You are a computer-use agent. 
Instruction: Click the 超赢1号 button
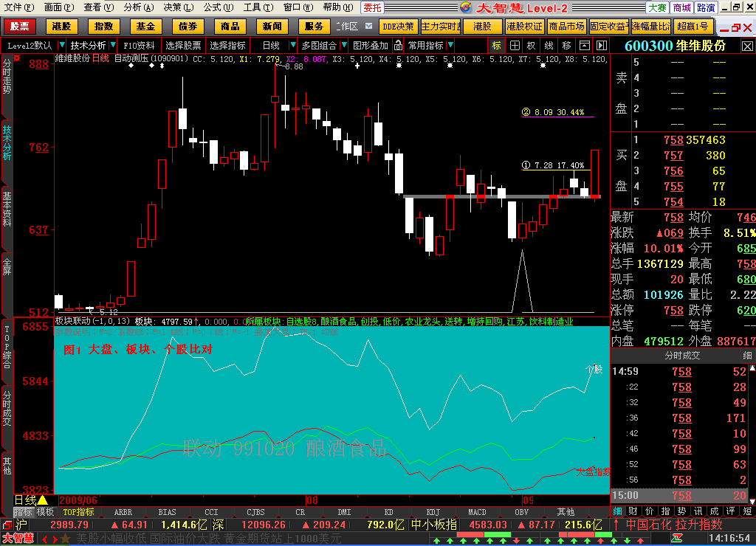pos(693,27)
